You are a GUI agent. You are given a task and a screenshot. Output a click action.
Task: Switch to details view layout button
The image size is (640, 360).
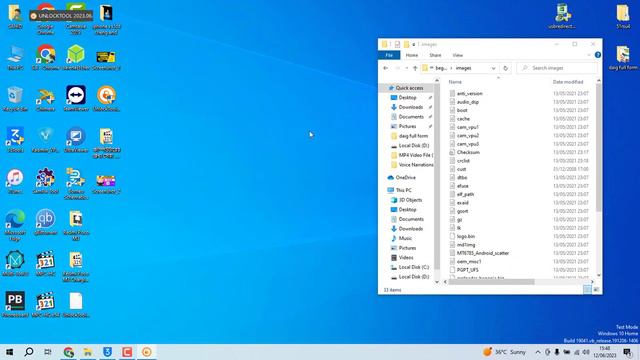(x=587, y=289)
